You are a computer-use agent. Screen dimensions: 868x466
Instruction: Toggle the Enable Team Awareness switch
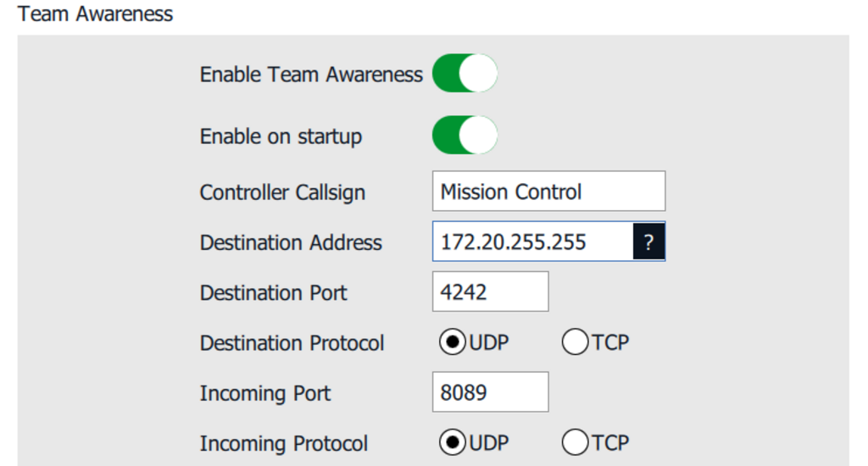[x=465, y=74]
